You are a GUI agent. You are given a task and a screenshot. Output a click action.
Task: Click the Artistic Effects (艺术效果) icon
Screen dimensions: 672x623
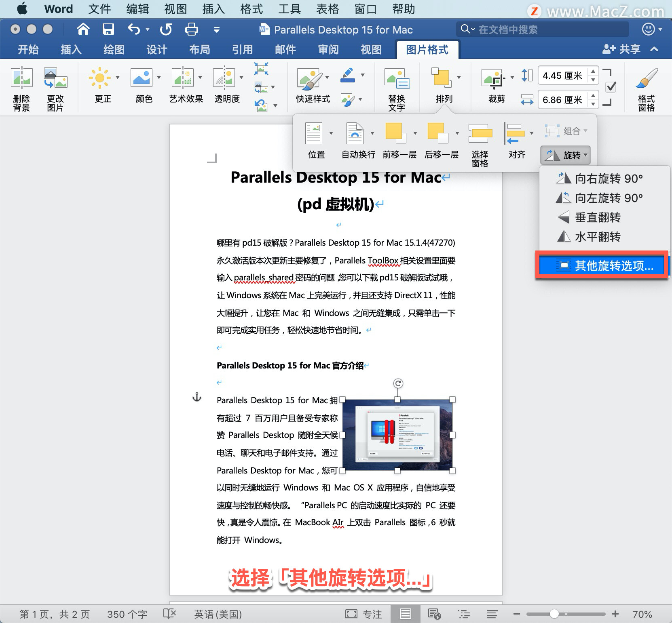click(183, 78)
